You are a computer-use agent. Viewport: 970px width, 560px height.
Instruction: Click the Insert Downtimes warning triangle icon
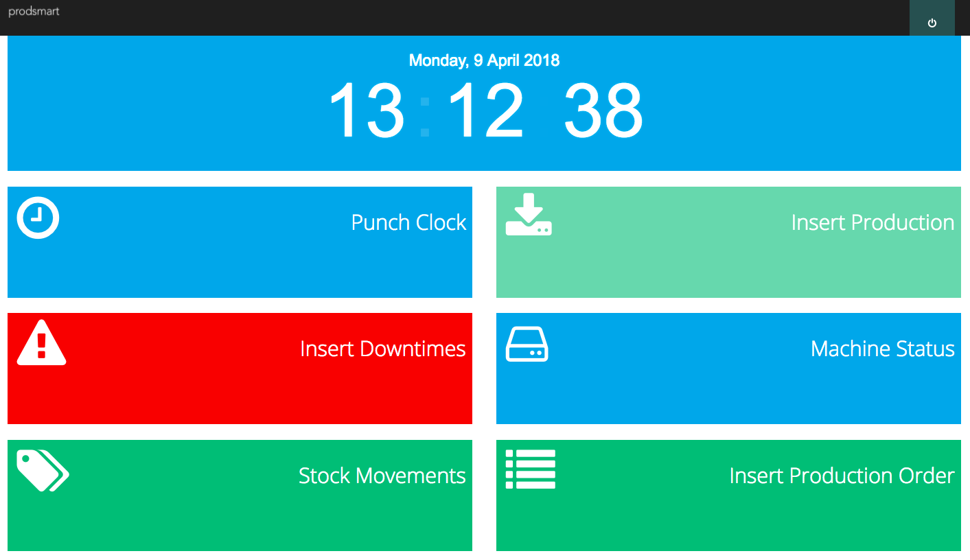point(41,342)
